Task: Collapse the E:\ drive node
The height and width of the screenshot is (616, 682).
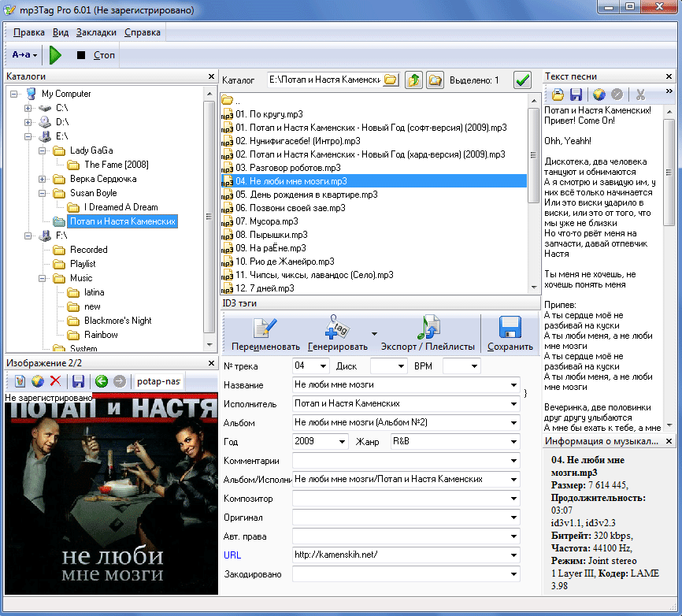Action: coord(28,136)
